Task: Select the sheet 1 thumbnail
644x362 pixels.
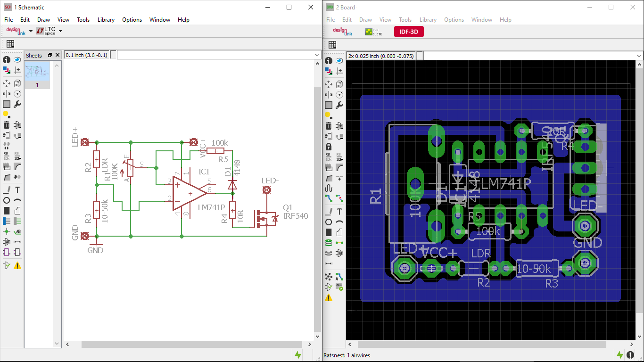Action: 37,73
